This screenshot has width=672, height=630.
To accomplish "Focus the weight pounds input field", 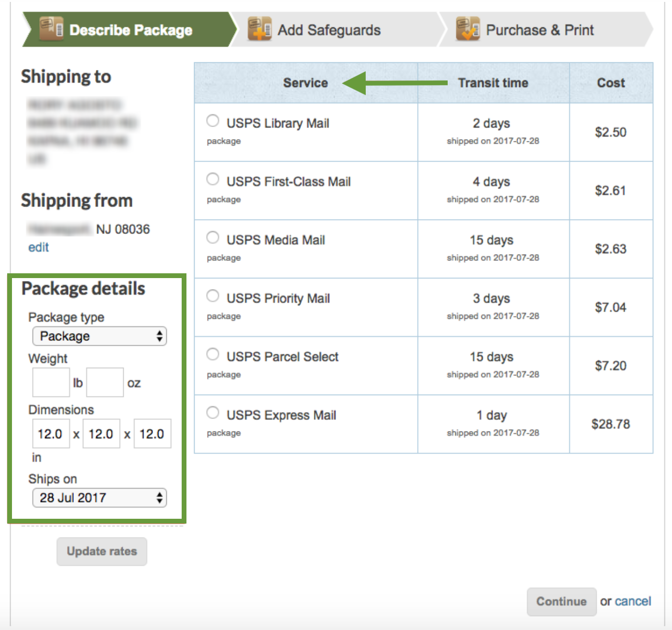I will [51, 382].
